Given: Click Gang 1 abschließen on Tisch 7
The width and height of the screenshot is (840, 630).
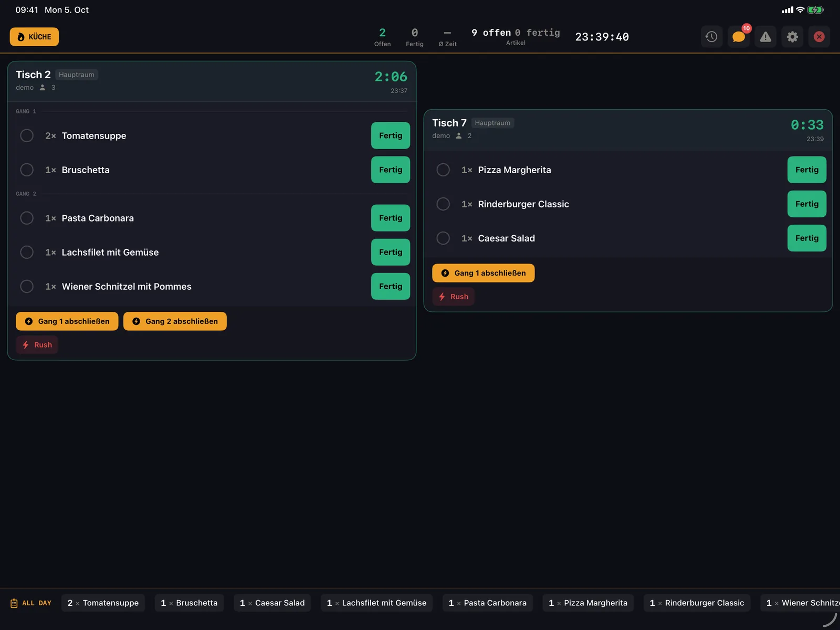Looking at the screenshot, I should click(484, 273).
